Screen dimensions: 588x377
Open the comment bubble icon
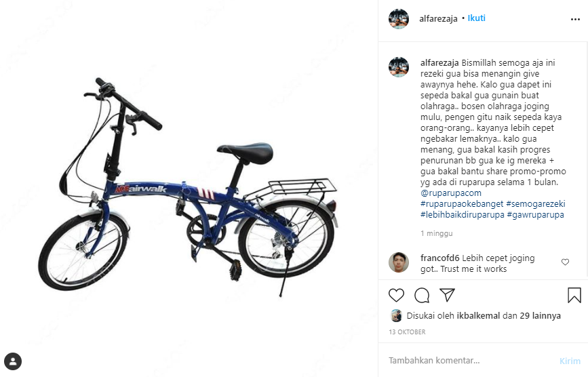[x=422, y=296]
